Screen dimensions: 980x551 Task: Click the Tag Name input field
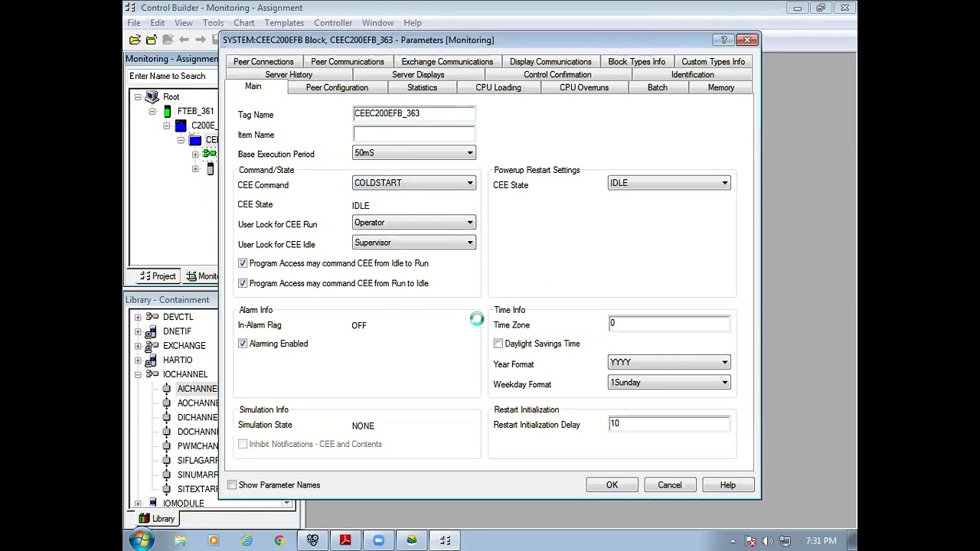pyautogui.click(x=414, y=114)
